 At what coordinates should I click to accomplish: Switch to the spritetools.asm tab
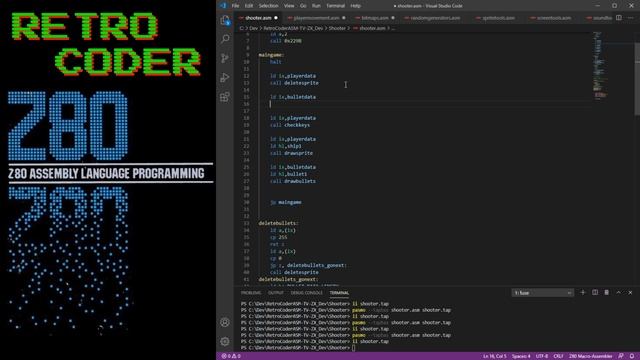click(x=498, y=18)
